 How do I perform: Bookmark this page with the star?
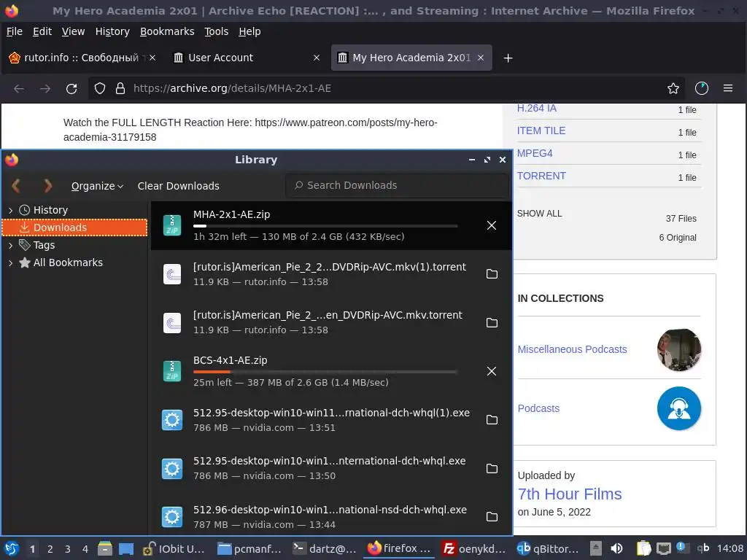673,88
